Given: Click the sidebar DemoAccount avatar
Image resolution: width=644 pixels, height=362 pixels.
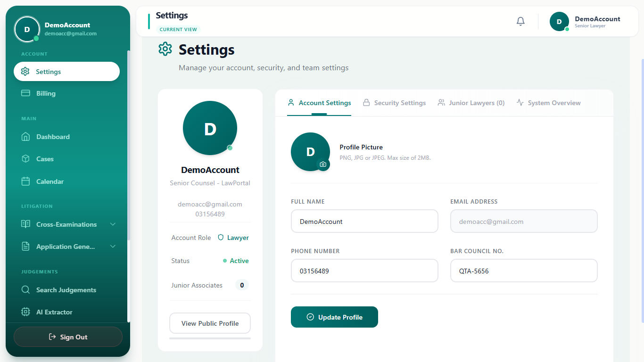Looking at the screenshot, I should 27,29.
